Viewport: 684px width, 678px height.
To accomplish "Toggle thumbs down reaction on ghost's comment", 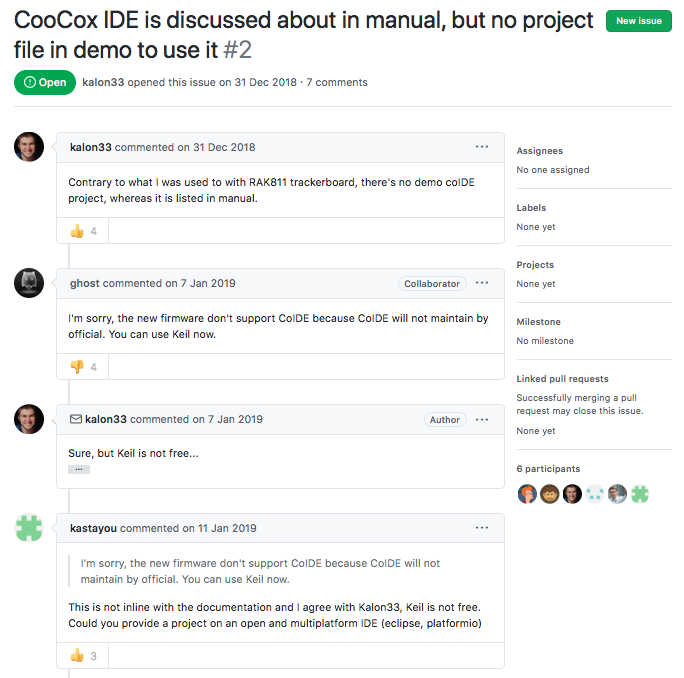I will pyautogui.click(x=83, y=367).
